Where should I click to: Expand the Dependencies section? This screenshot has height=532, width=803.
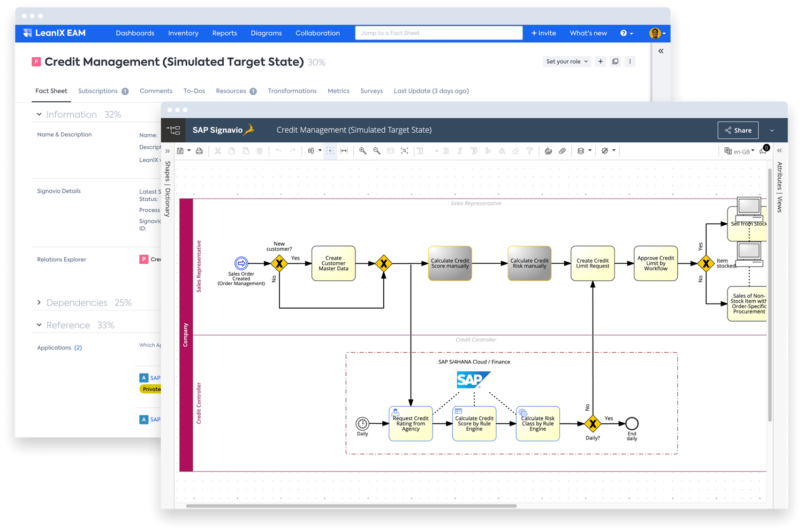77,302
